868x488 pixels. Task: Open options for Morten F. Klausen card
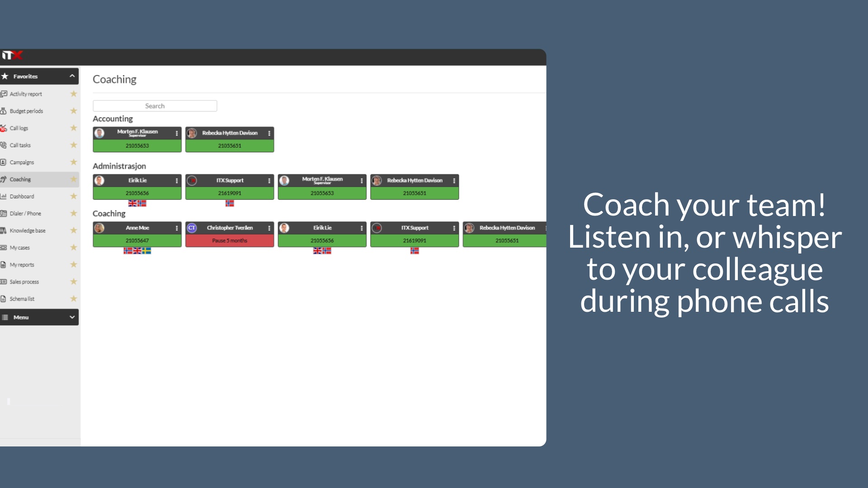coord(176,132)
